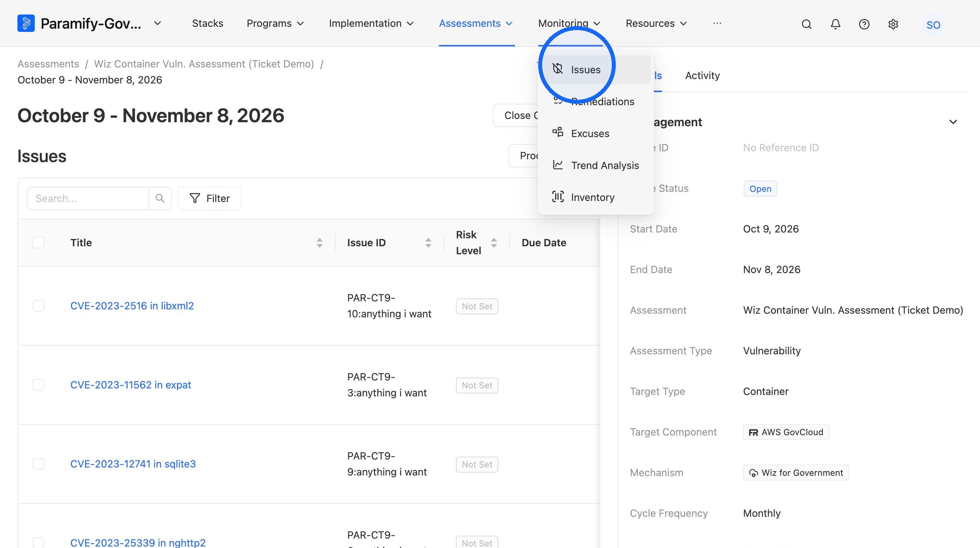This screenshot has height=548, width=980.
Task: Check the CVE-2023-2516 in libxml2 row
Action: 38,306
